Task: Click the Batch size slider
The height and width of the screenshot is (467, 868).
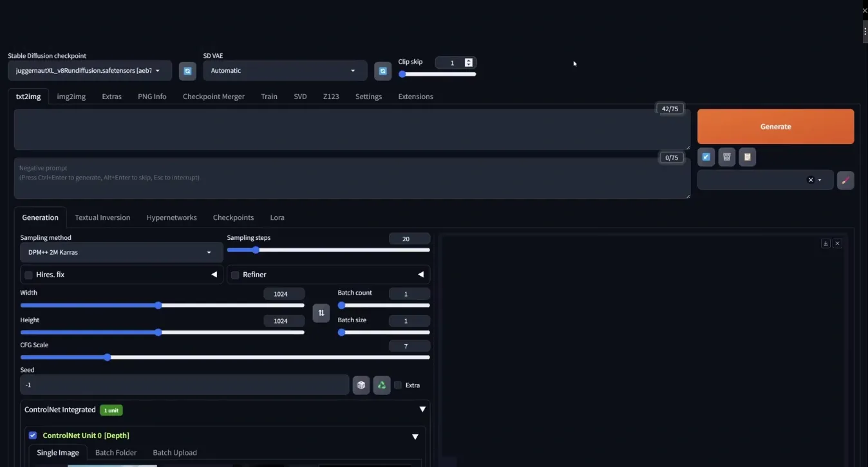Action: coord(384,333)
